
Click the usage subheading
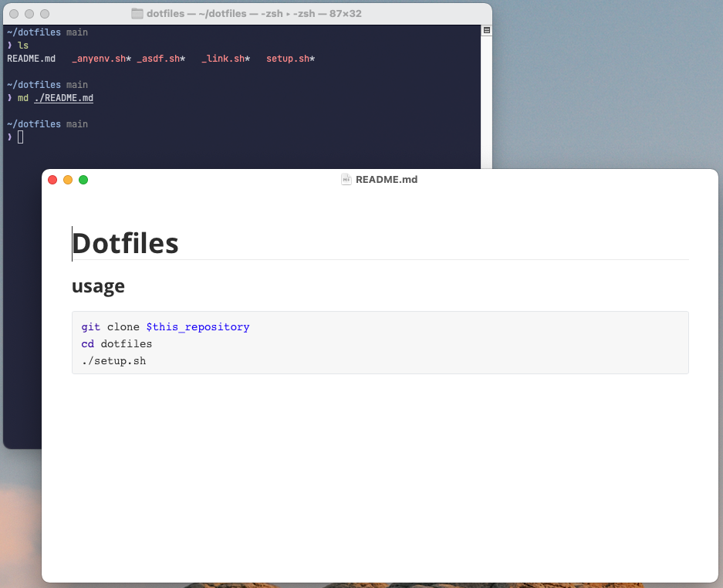pyautogui.click(x=98, y=286)
